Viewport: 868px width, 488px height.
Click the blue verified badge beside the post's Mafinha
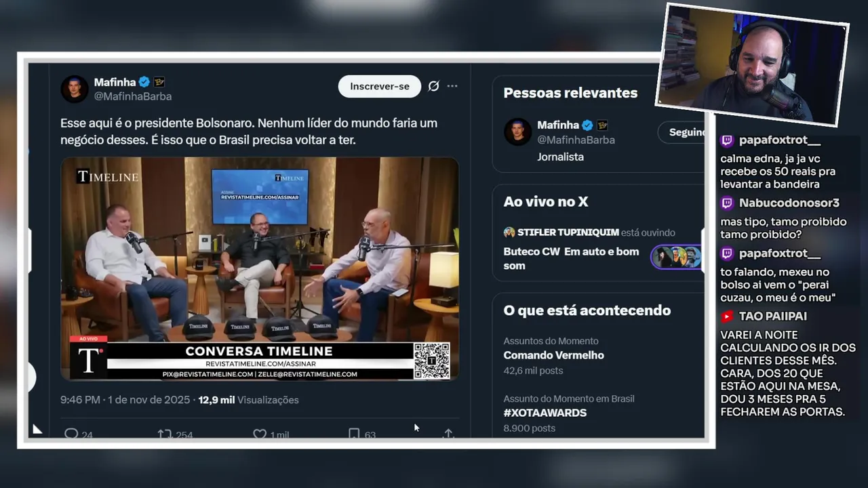(x=144, y=82)
